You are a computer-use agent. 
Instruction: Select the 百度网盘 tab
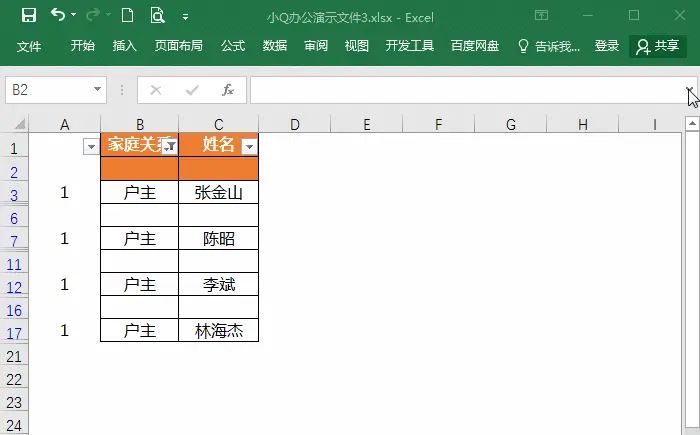coord(475,46)
